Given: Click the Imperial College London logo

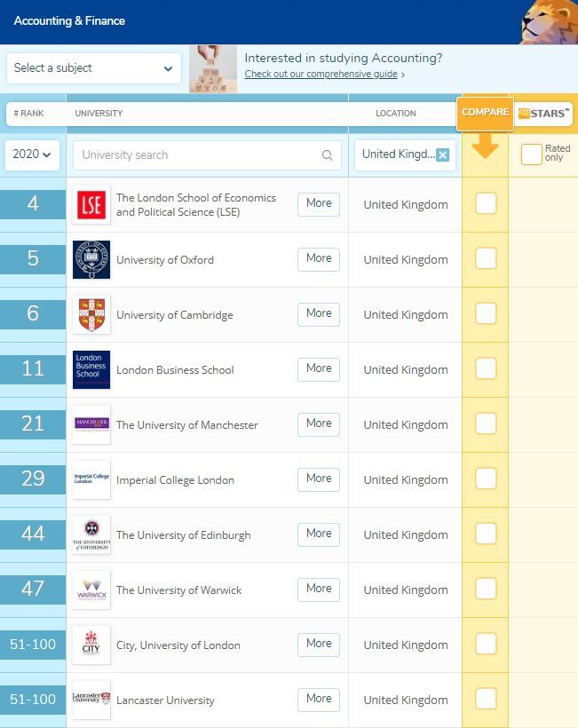Looking at the screenshot, I should 91,479.
